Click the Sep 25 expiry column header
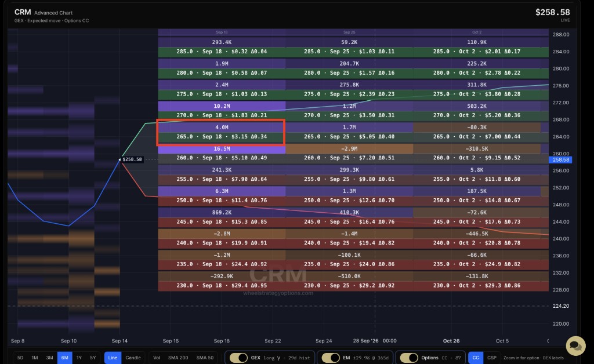Image resolution: width=594 pixels, height=364 pixels. (349, 32)
